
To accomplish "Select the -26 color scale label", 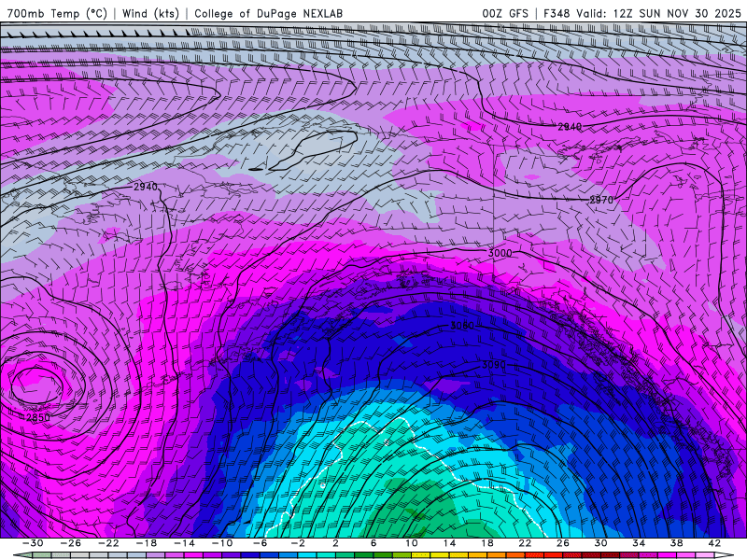I will [71, 543].
